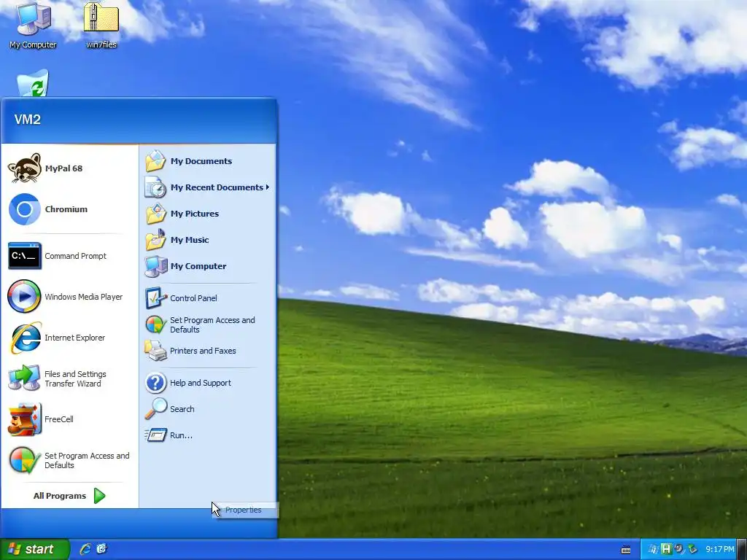Expand All Programs green arrow
Screen dimensions: 747x560
click(x=99, y=496)
